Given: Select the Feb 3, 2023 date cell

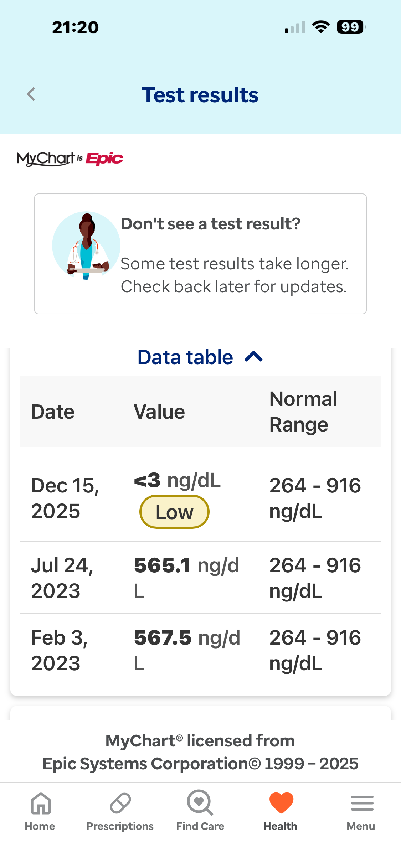Looking at the screenshot, I should (x=60, y=650).
